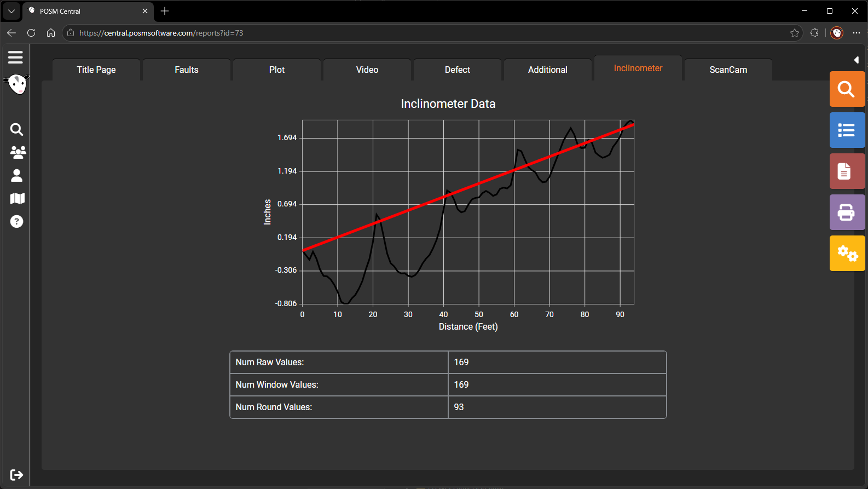868x489 pixels.
Task: Collapse the right side panel arrow
Action: pyautogui.click(x=857, y=60)
